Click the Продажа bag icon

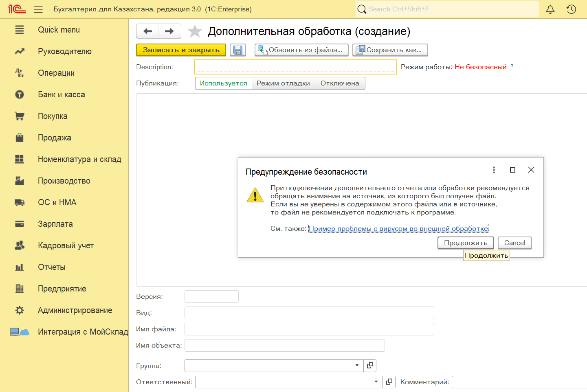20,138
